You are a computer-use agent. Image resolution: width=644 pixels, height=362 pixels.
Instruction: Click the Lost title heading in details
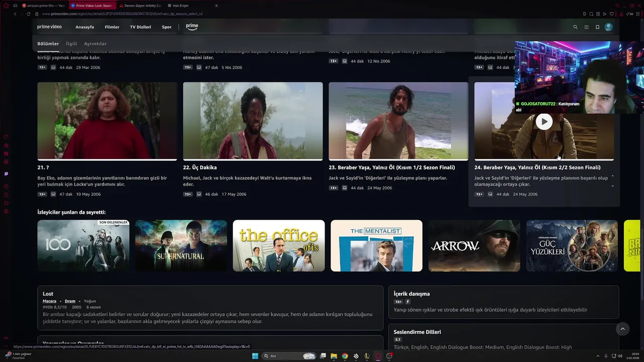[48, 294]
